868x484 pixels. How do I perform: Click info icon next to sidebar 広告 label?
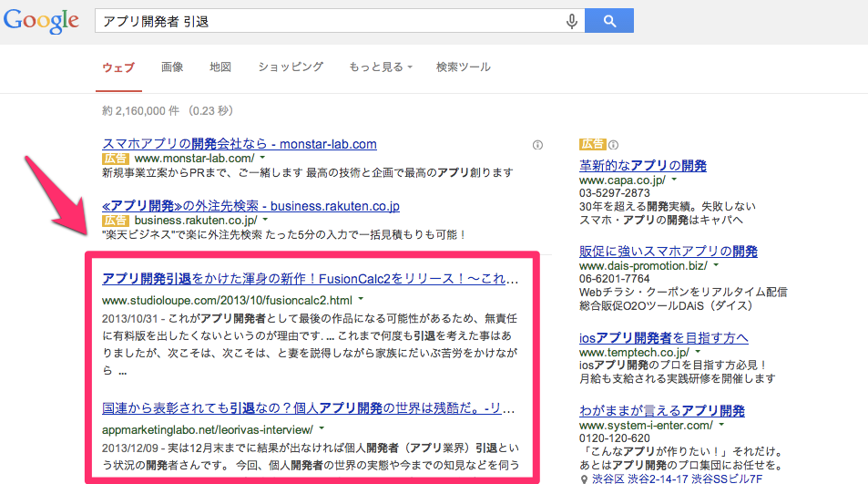613,145
